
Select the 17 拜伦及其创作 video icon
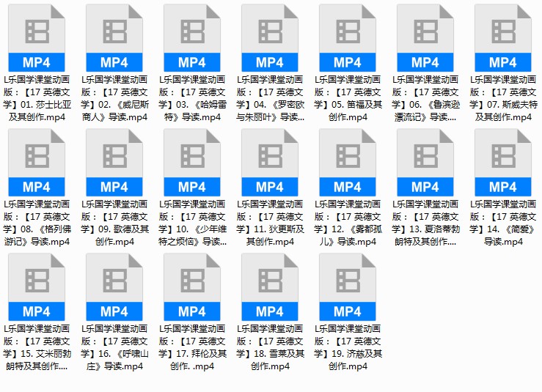192,287
